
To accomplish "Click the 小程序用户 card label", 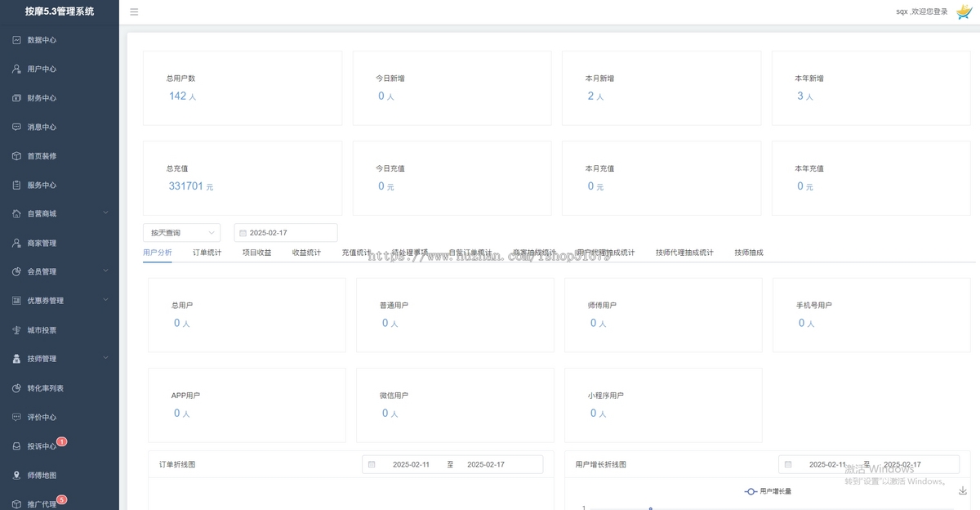I will point(605,395).
